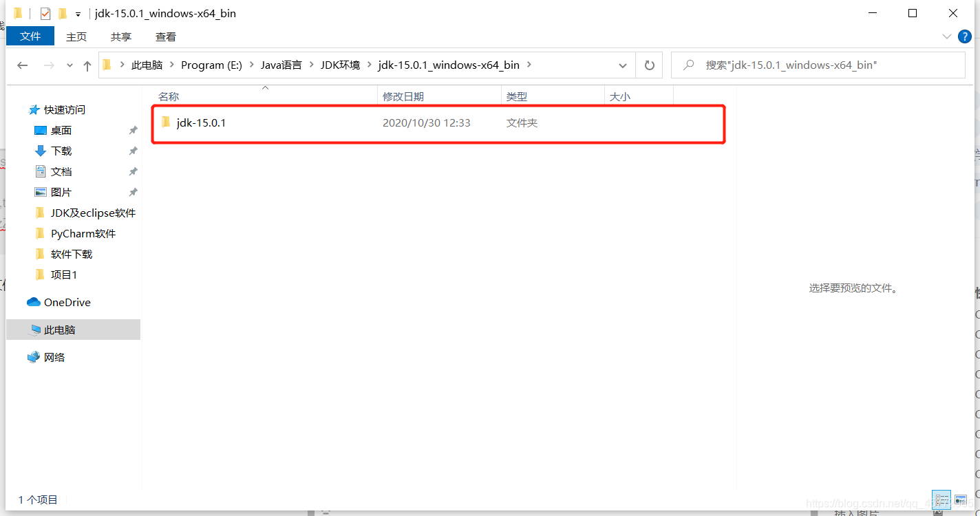The width and height of the screenshot is (980, 516).
Task: Click the 1 个项目 status bar text
Action: tap(39, 500)
